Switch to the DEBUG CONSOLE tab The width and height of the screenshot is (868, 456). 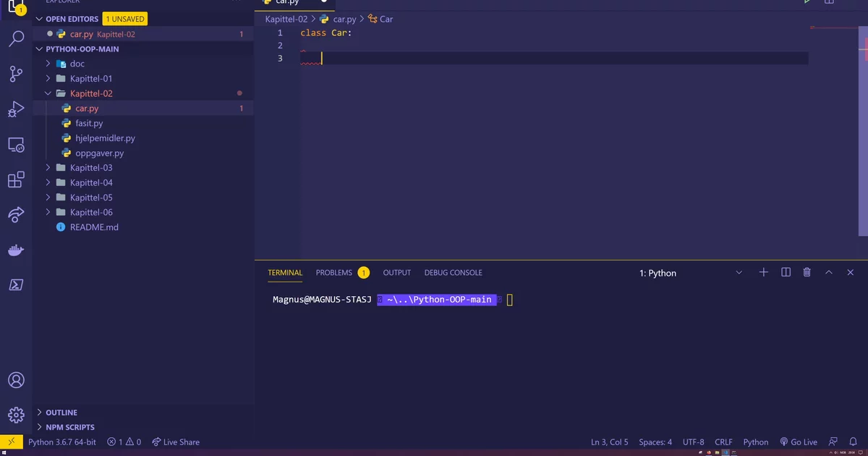coord(453,273)
